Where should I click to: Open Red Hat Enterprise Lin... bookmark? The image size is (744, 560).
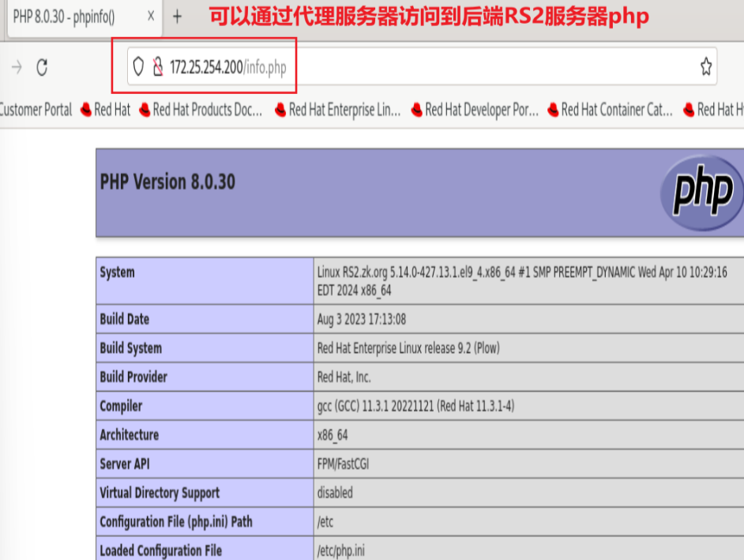[337, 110]
